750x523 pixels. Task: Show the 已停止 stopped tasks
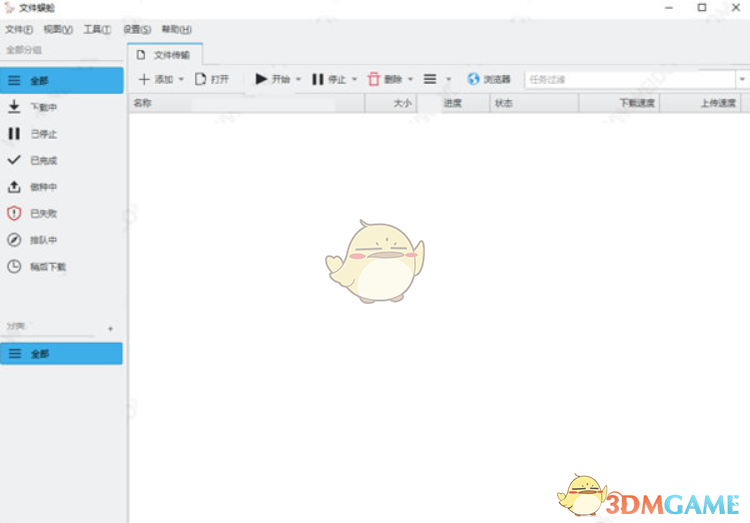pos(62,134)
